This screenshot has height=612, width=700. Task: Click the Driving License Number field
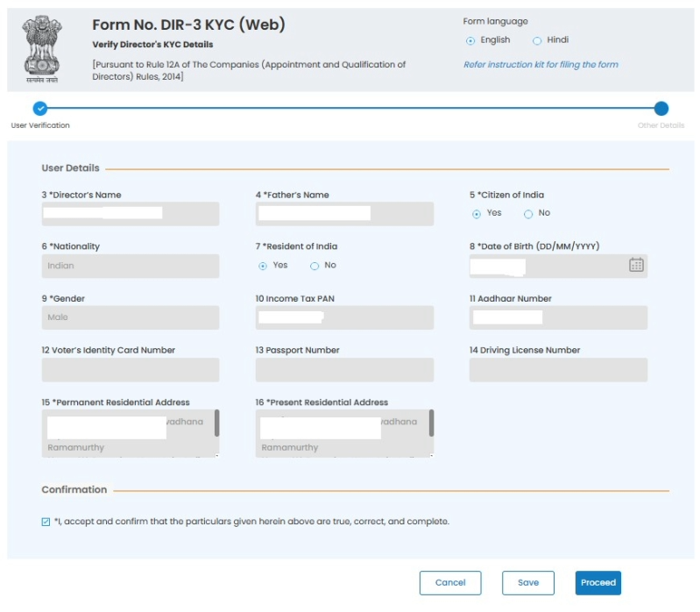click(x=558, y=369)
